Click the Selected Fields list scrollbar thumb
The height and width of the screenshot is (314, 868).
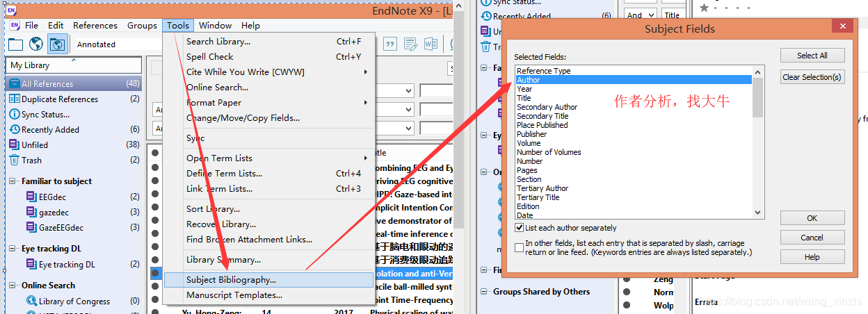pos(758,97)
